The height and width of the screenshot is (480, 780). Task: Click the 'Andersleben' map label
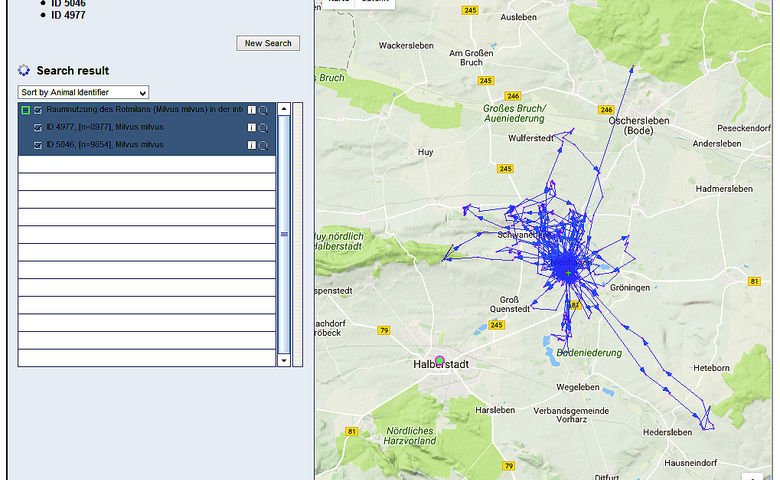click(717, 144)
